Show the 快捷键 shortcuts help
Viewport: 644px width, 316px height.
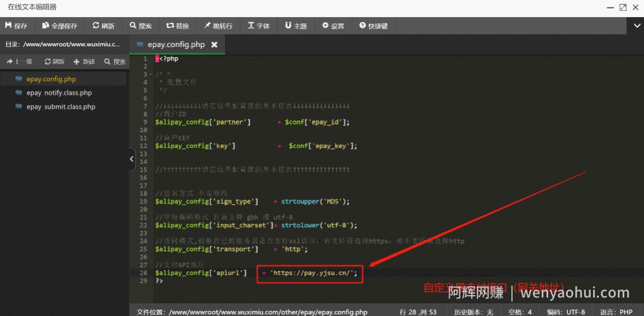[373, 26]
